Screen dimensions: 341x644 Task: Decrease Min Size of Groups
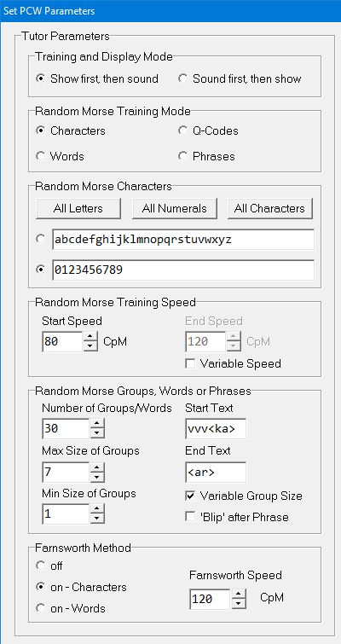point(97,519)
